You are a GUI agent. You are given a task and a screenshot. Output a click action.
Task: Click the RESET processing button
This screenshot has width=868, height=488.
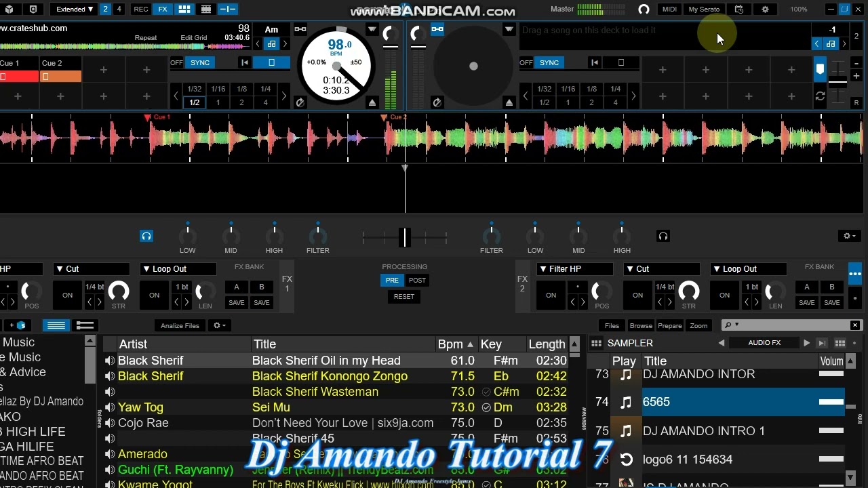404,296
